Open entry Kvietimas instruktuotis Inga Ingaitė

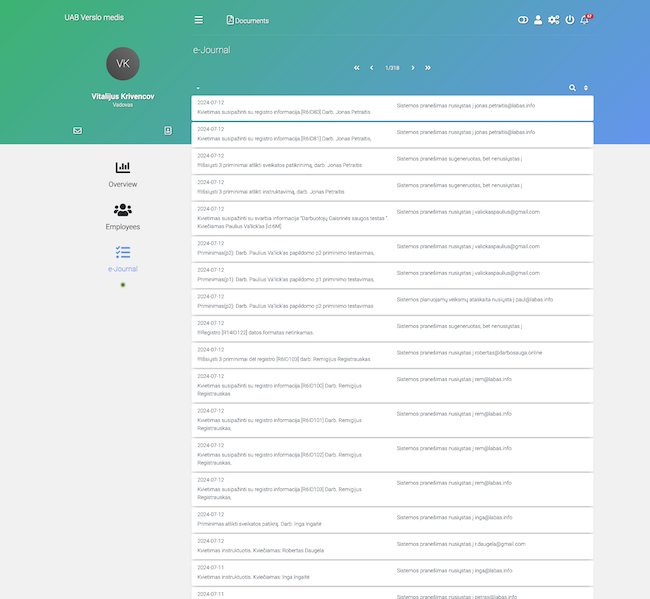[392, 573]
